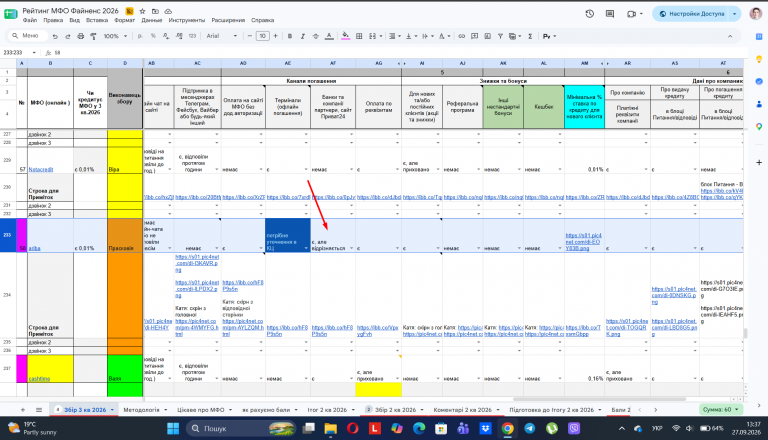Add a new sheet with plus
Image resolution: width=768 pixels, height=440 pixels.
(x=23, y=410)
